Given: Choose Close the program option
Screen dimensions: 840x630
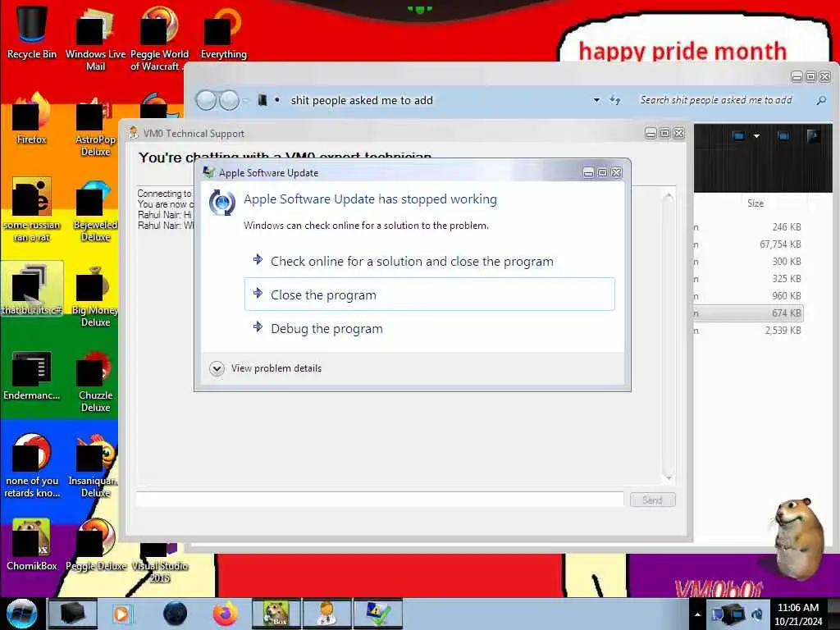Looking at the screenshot, I should coord(430,294).
